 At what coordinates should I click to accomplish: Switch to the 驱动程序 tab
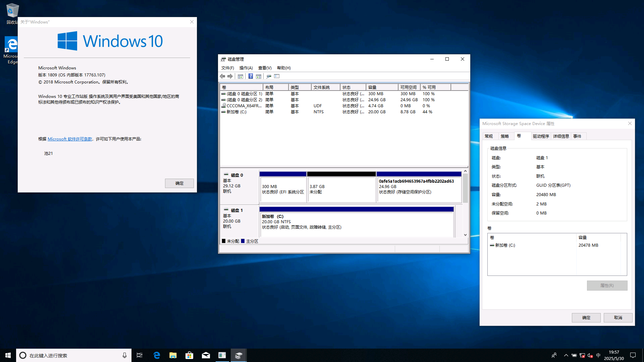[x=541, y=136]
